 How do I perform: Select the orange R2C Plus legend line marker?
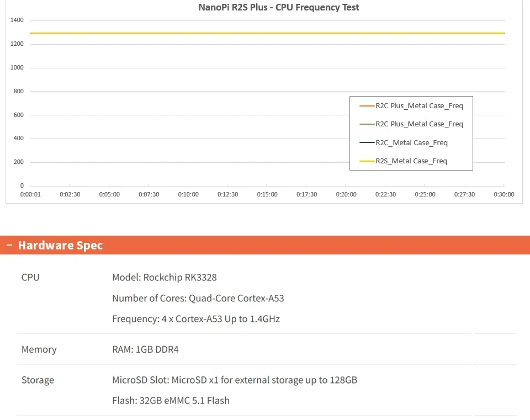(367, 106)
